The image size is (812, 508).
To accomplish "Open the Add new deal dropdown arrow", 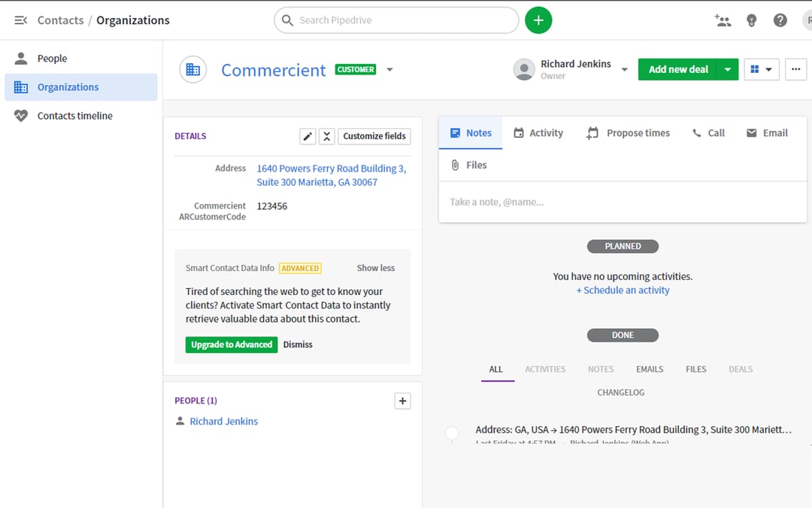I will pyautogui.click(x=727, y=68).
